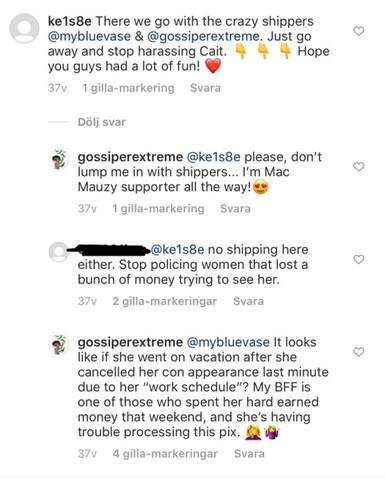Screen dimensions: 385x480
Task: Reply to ke1s8e's comment via Svara
Action: click(x=205, y=88)
